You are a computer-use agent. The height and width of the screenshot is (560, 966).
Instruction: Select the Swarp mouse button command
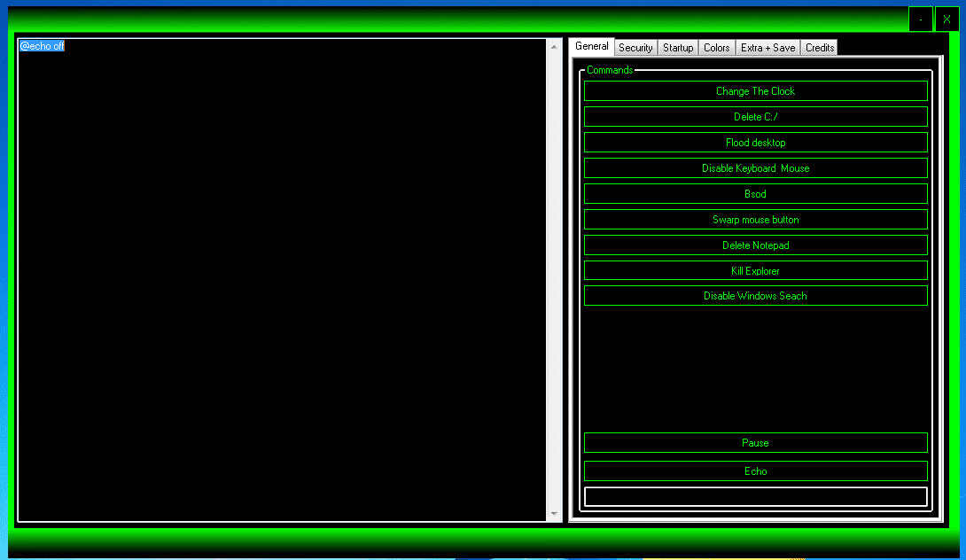pos(755,219)
